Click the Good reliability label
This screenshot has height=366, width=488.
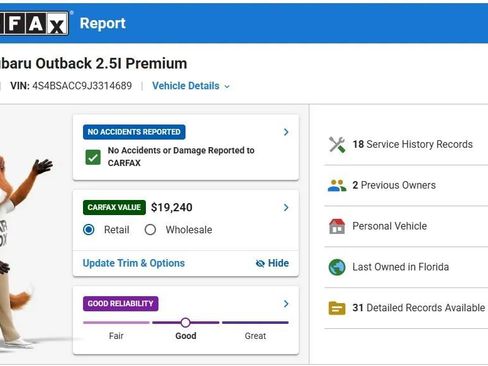click(x=186, y=336)
